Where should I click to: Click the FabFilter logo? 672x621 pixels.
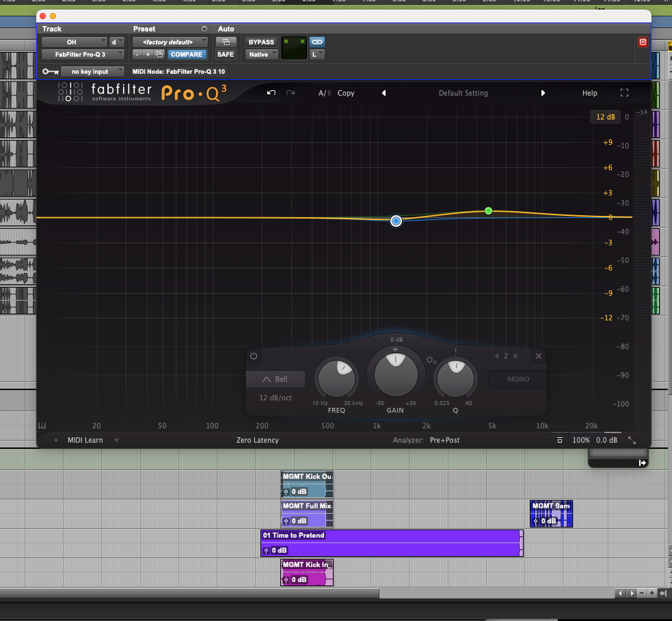(105, 92)
